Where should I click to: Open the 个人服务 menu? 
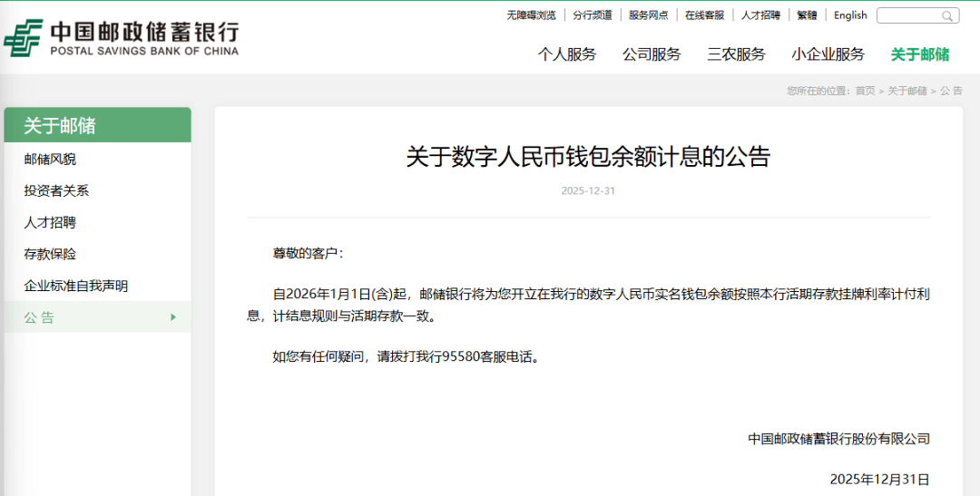coord(566,54)
